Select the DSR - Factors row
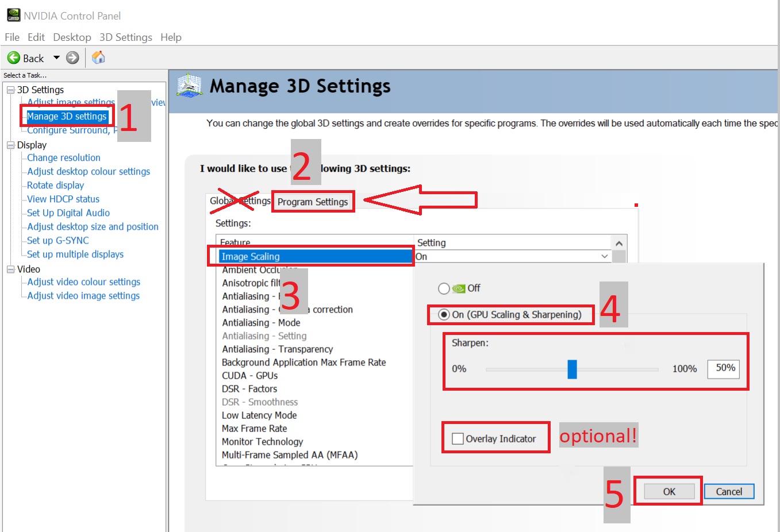Image resolution: width=780 pixels, height=532 pixels. pyautogui.click(x=249, y=389)
